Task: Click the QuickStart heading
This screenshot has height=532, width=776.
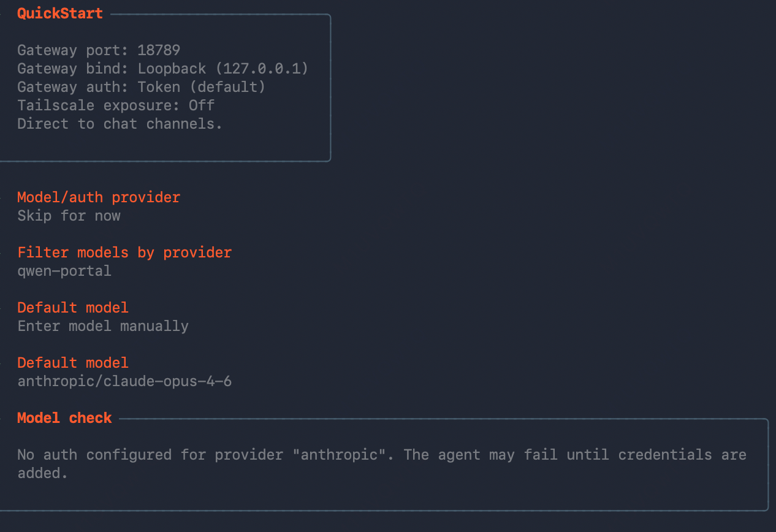Action: [60, 13]
